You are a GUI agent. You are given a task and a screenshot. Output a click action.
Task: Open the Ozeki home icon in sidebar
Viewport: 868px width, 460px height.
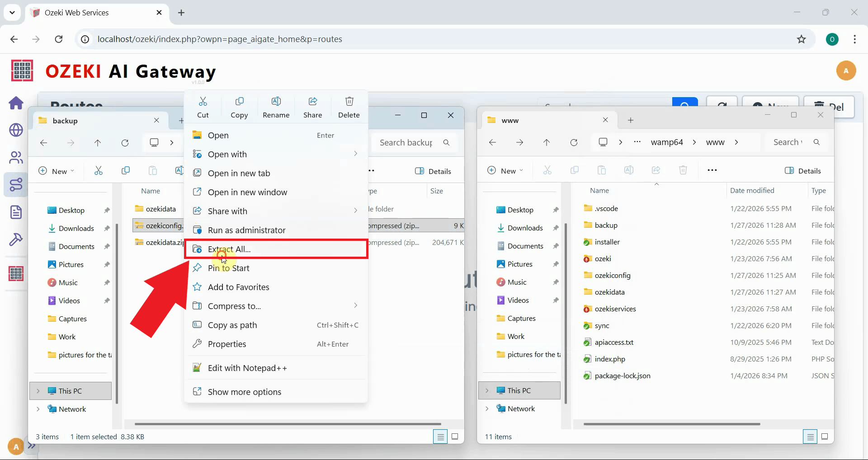(16, 103)
